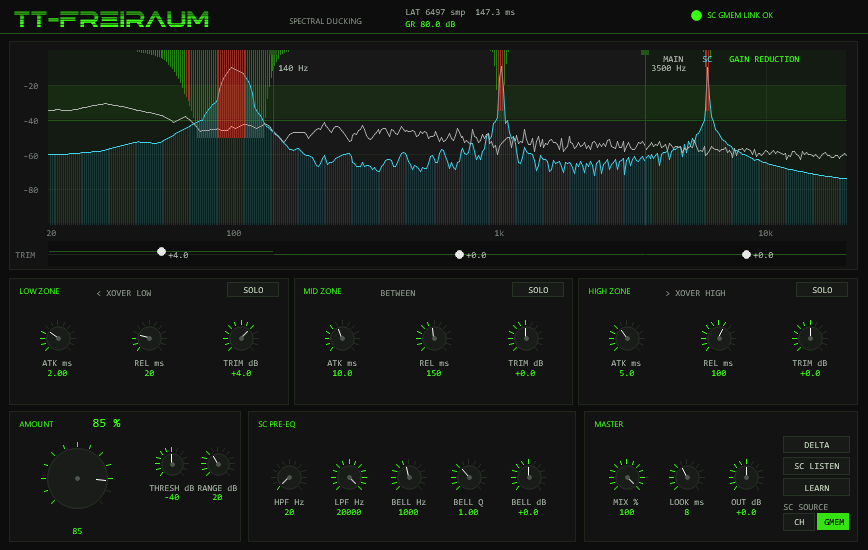Click the Mid Zone ATK ms knob
The image size is (868, 550).
click(342, 338)
